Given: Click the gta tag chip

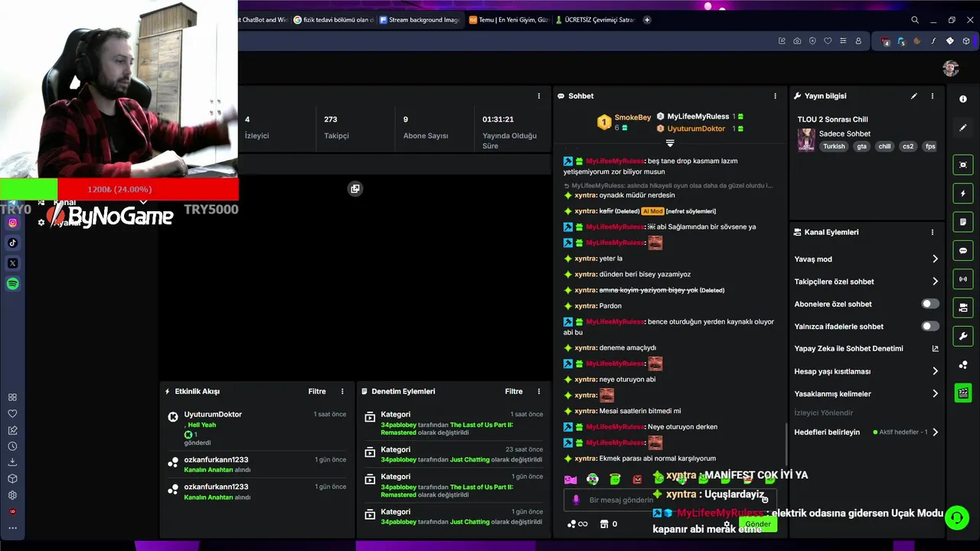Looking at the screenshot, I should pos(862,146).
